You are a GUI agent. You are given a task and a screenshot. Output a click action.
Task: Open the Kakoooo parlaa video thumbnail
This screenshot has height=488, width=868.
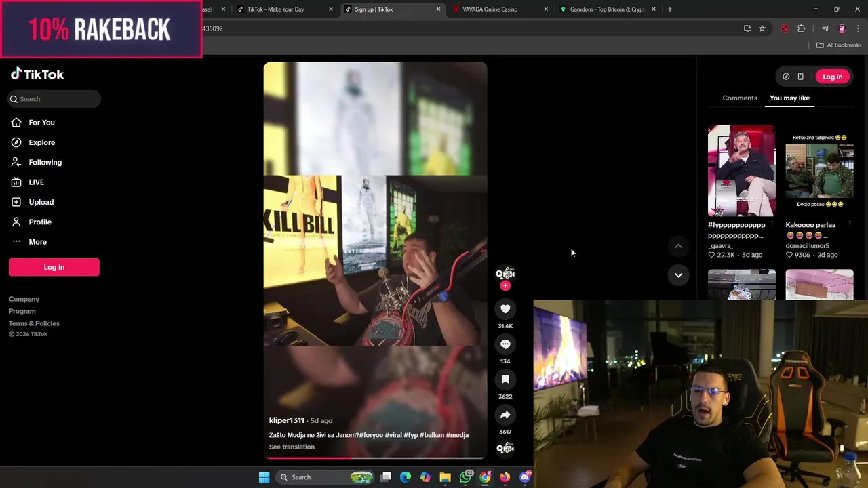[x=820, y=171]
